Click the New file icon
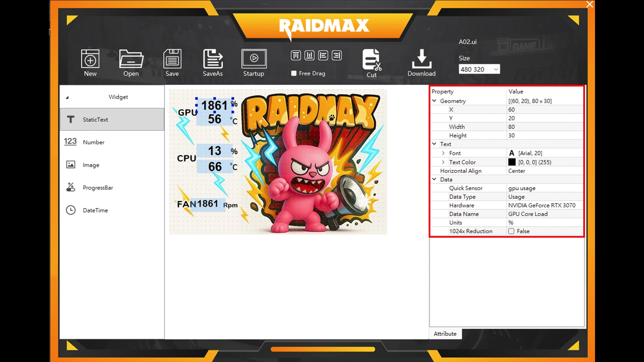The image size is (644, 362). pyautogui.click(x=90, y=59)
